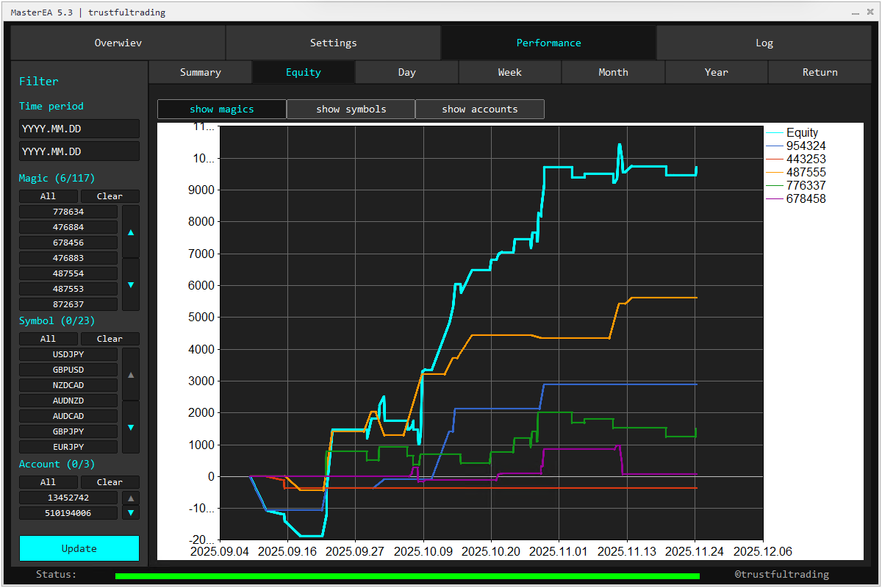The width and height of the screenshot is (882, 588).
Task: Click the start date input field
Action: [79, 129]
